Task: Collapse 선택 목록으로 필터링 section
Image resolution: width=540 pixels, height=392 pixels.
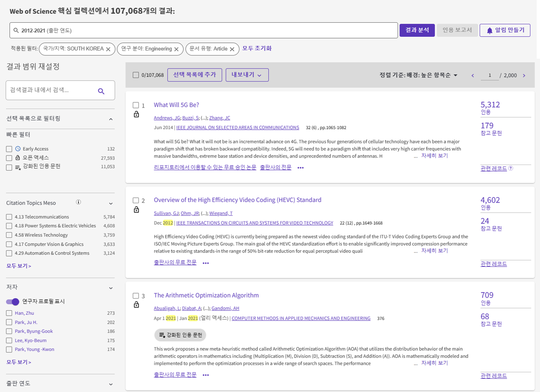Action: [111, 119]
